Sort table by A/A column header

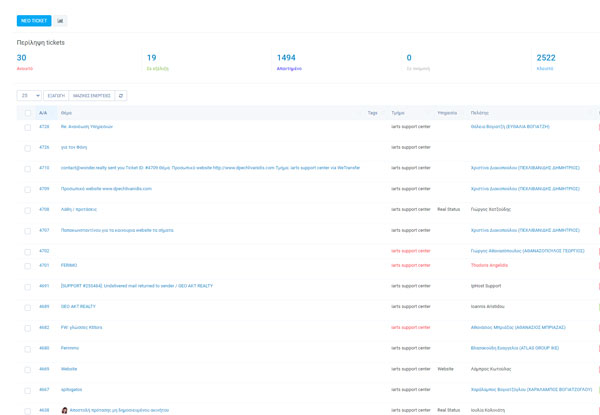click(x=43, y=113)
